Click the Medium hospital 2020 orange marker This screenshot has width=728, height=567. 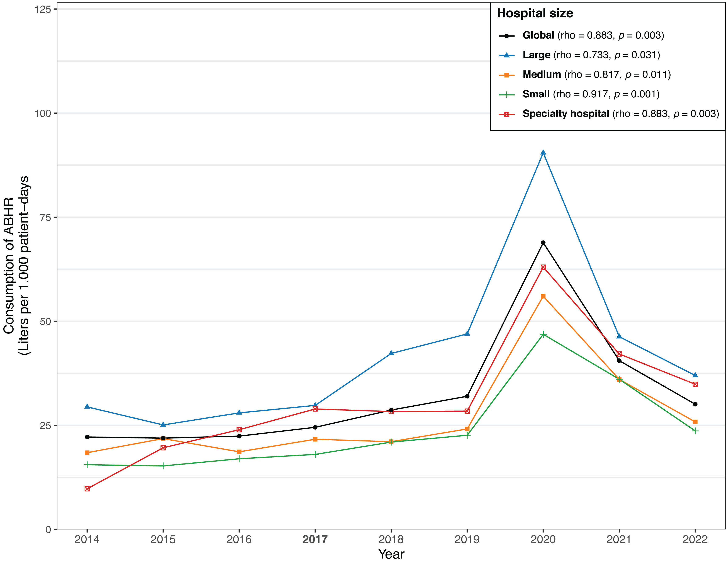click(543, 296)
